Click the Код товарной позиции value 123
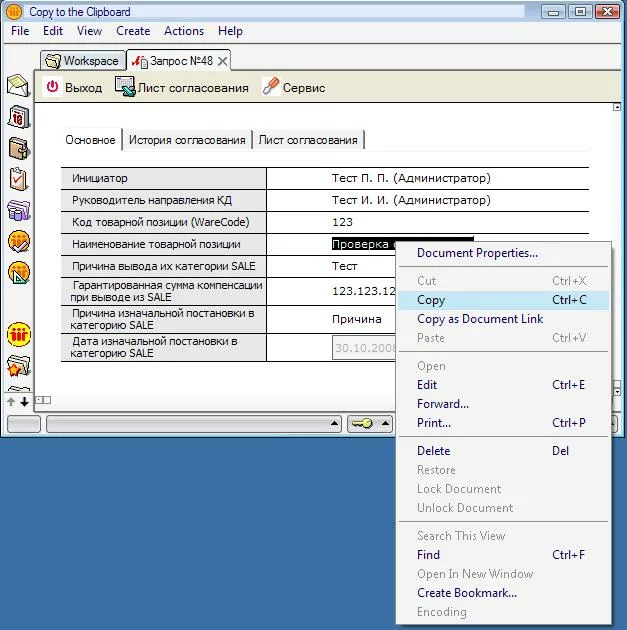627x630 pixels. 342,222
